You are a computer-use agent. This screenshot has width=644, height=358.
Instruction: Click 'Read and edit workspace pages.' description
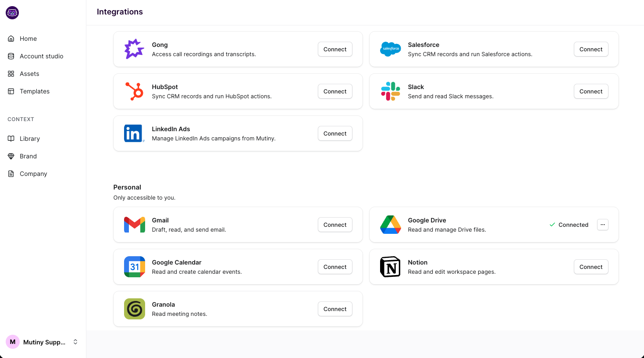pyautogui.click(x=452, y=272)
